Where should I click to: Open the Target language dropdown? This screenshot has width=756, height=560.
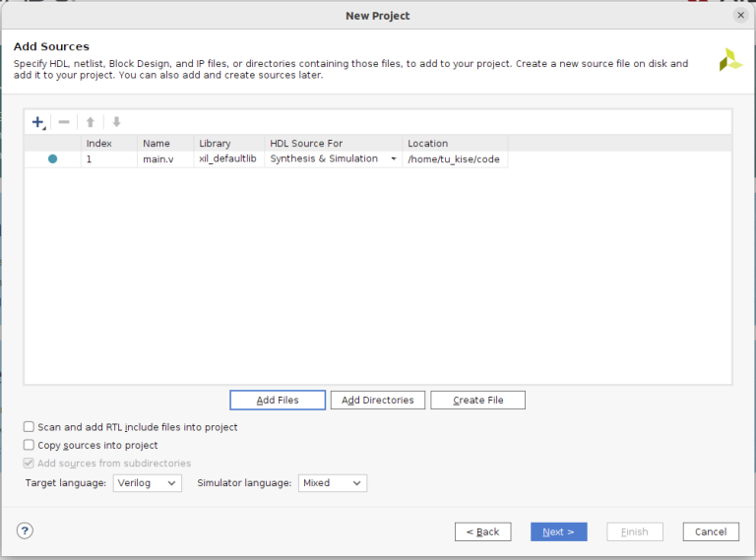point(146,483)
